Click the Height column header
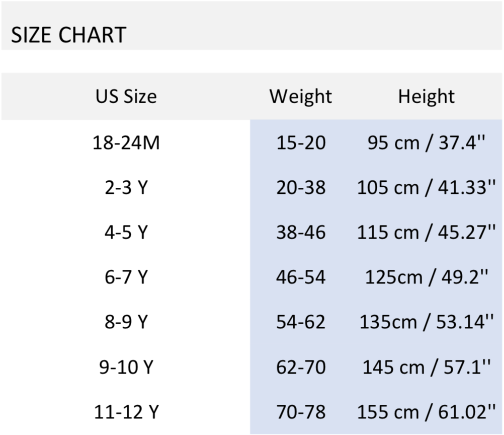 [426, 96]
